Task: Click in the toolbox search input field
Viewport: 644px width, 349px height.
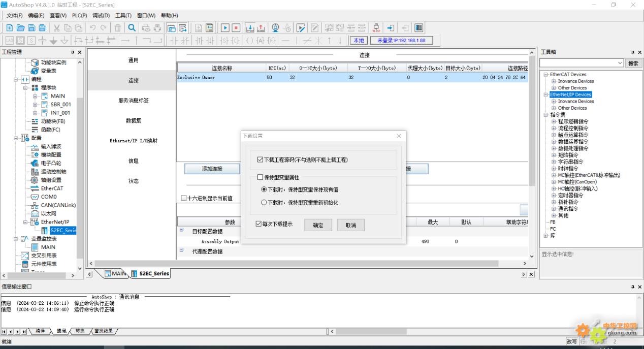Action: [578, 63]
